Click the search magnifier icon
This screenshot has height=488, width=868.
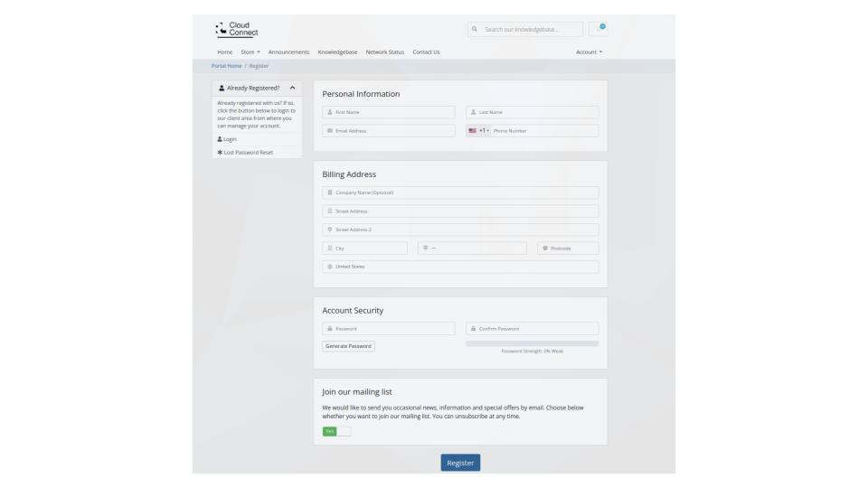(475, 29)
